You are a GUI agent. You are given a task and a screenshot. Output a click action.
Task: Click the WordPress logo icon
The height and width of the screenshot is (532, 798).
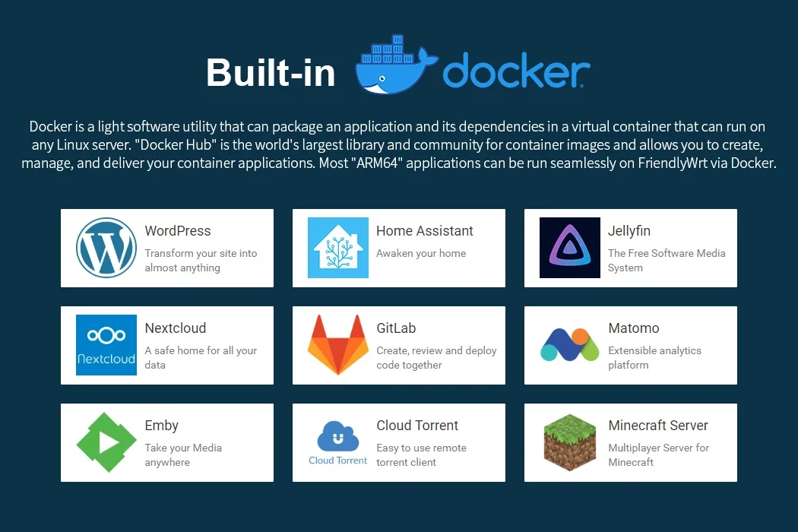click(106, 248)
